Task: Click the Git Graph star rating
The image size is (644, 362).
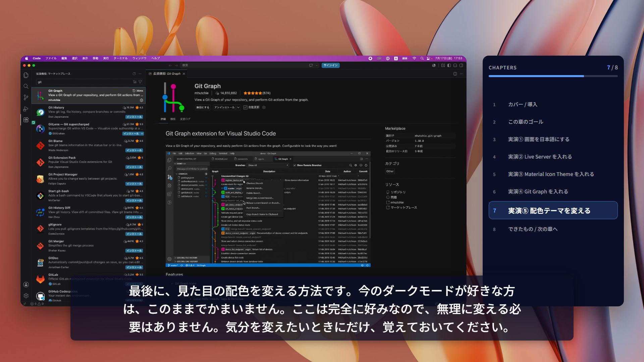Action: [253, 93]
